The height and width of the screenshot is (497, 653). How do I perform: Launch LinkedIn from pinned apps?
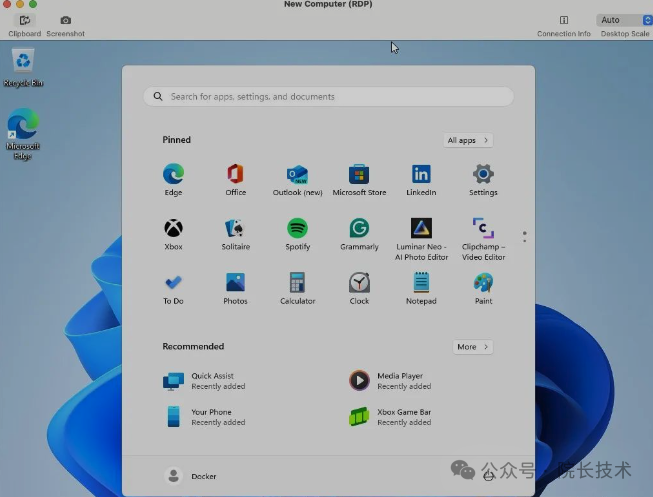coord(421,180)
